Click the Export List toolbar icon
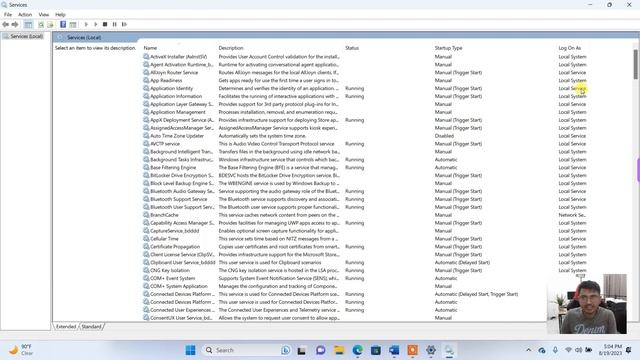 click(x=51, y=24)
